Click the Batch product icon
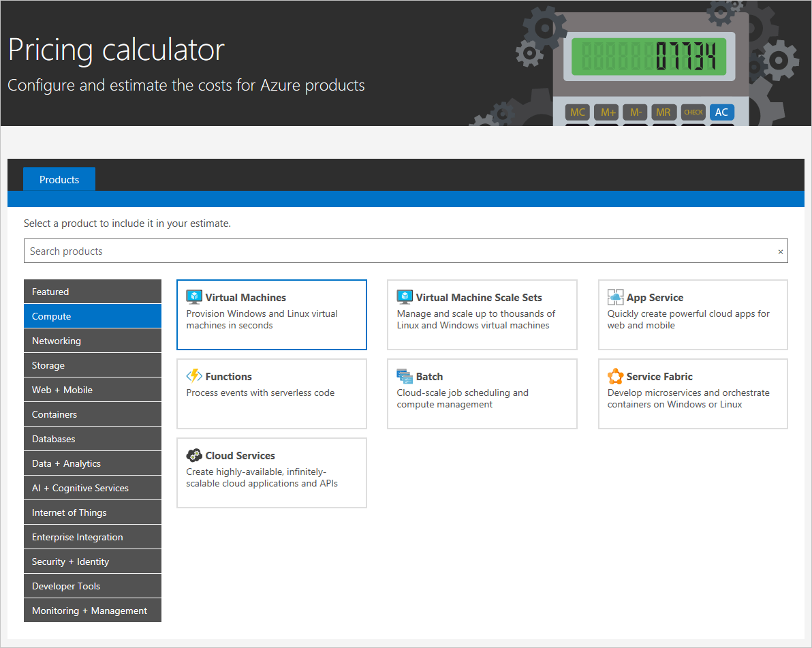Image resolution: width=812 pixels, height=648 pixels. pos(405,376)
